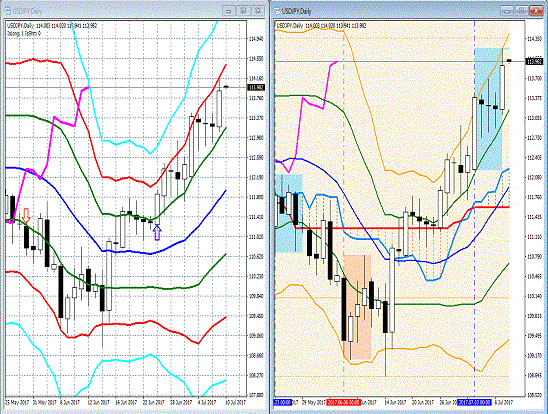Click "25 May 2017" on left chart time axis
The width and height of the screenshot is (548, 414).
click(x=18, y=402)
